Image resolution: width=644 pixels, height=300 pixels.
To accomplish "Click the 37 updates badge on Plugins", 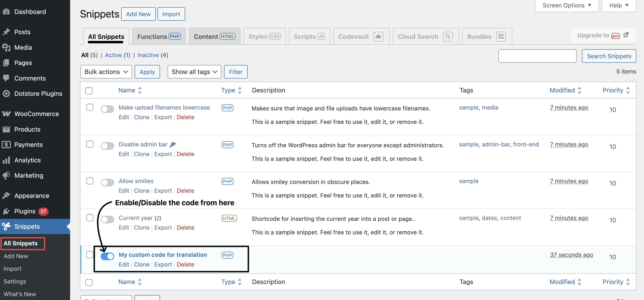I will point(43,211).
